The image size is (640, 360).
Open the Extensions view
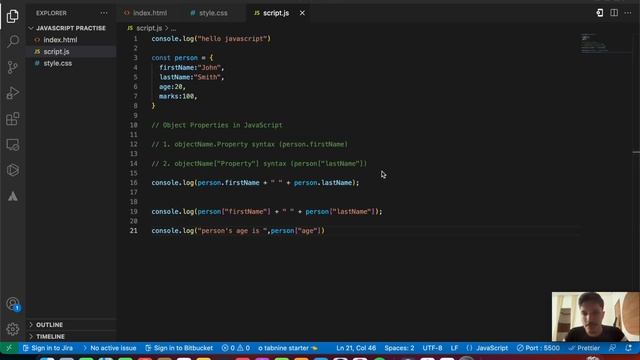13,119
